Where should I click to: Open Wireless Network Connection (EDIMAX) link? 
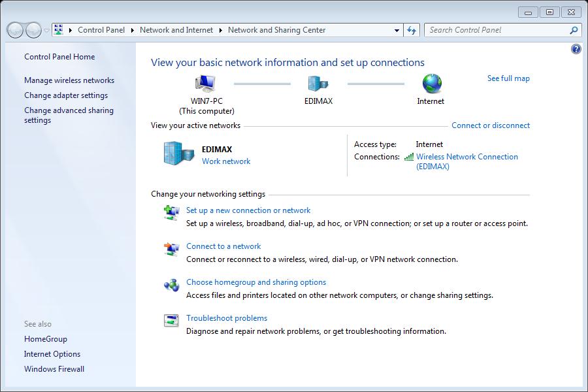[467, 161]
